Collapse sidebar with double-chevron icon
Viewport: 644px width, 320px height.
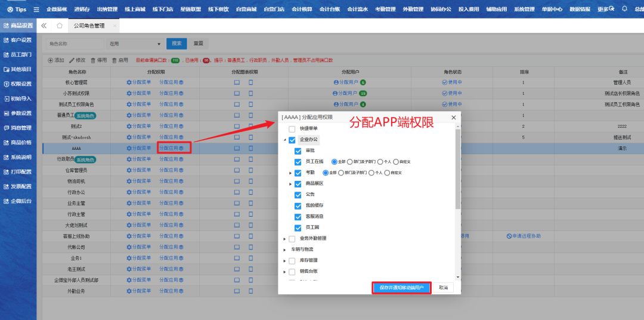coord(44,26)
